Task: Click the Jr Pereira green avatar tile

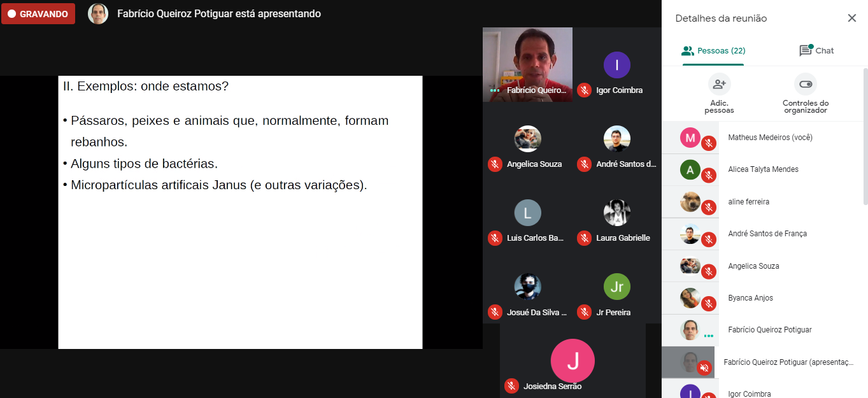Action: point(617,287)
